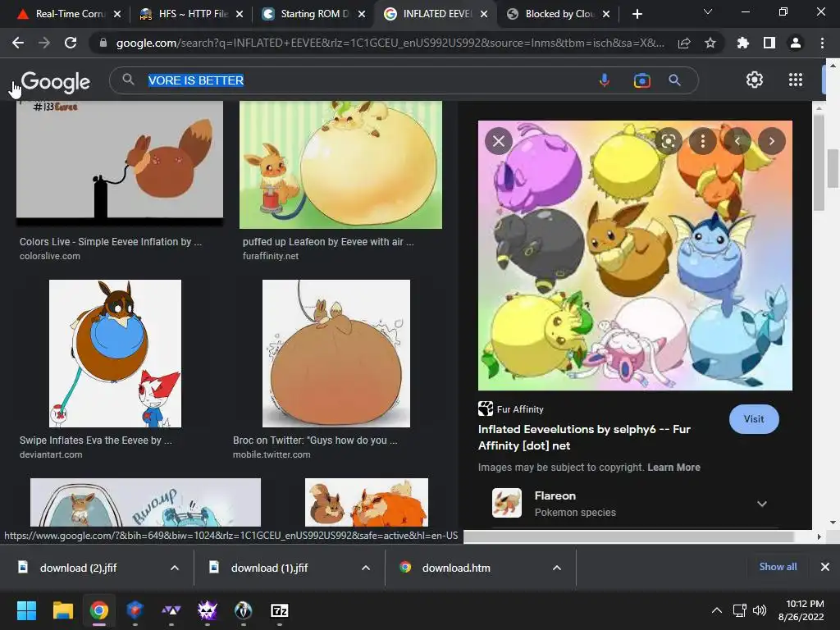
Task: Close the INFLATED EEVEE tab
Action: tap(484, 14)
